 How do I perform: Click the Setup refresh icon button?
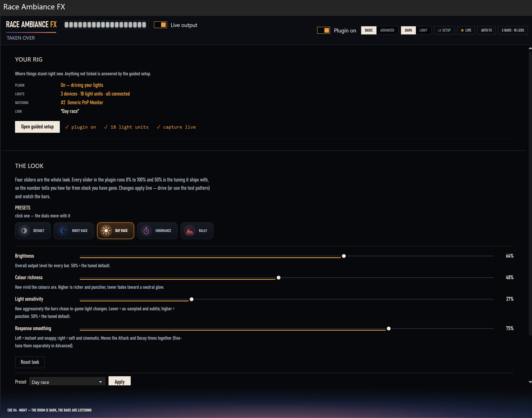444,30
